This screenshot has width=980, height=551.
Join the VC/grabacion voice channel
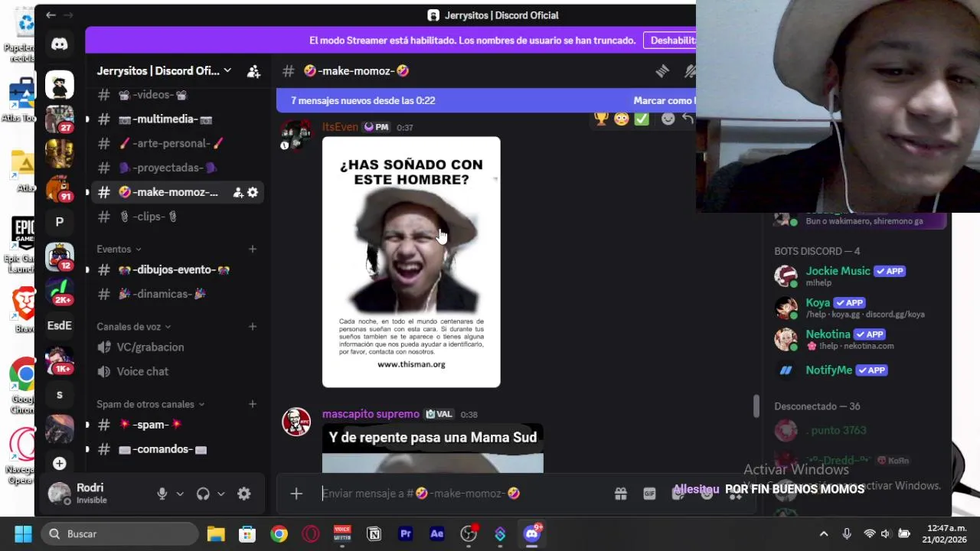(x=177, y=347)
